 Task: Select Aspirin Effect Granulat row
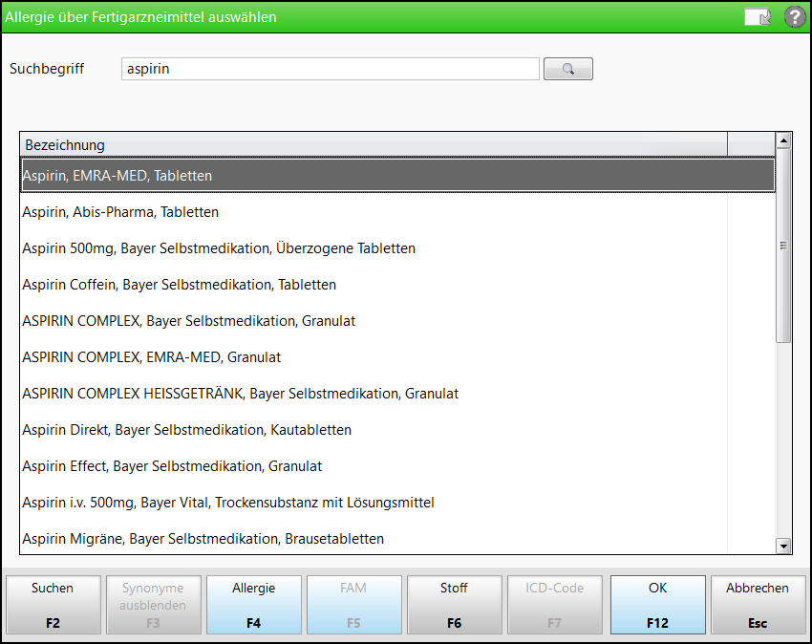pos(397,465)
